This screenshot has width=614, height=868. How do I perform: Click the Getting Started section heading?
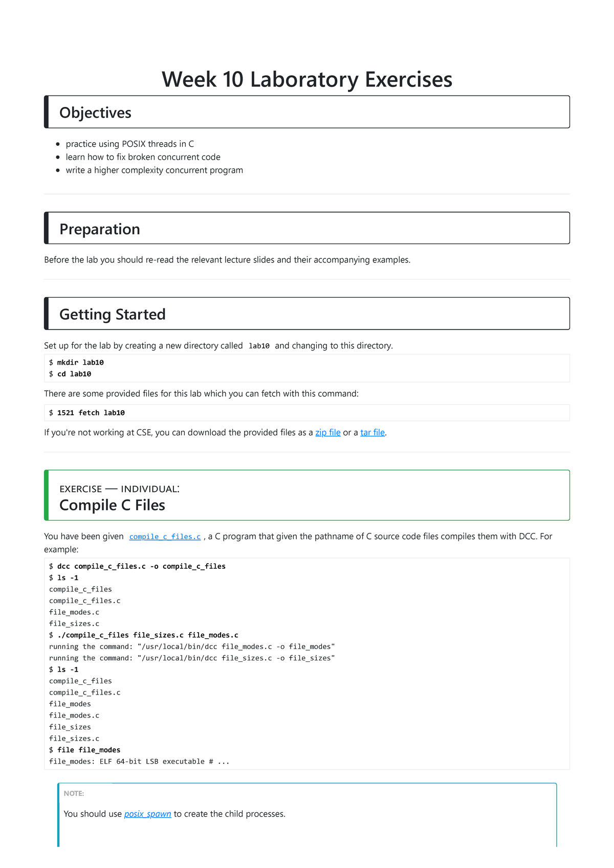[x=113, y=314]
